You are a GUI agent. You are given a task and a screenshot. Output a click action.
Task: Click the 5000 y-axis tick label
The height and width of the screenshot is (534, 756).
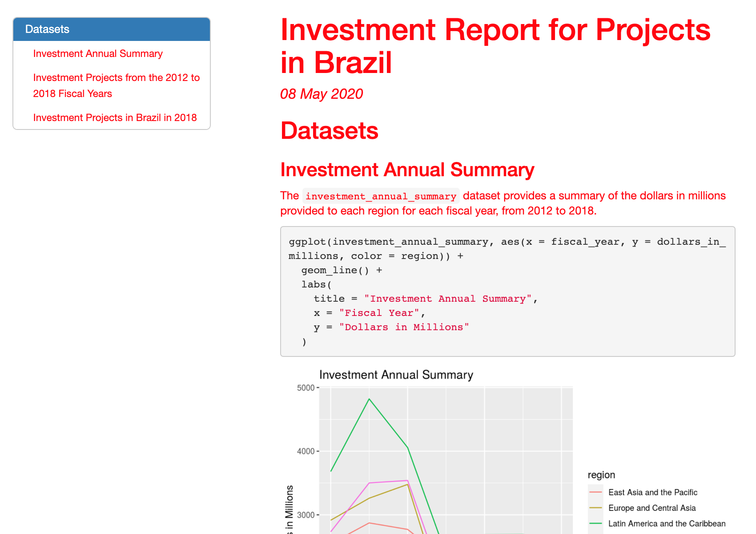(x=305, y=388)
